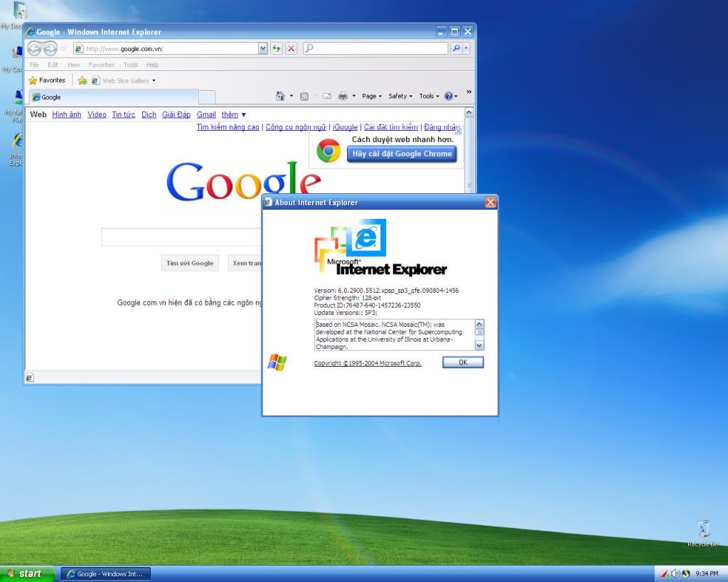
Task: Click the Add to Favorites Bar star icon
Action: pos(82,81)
